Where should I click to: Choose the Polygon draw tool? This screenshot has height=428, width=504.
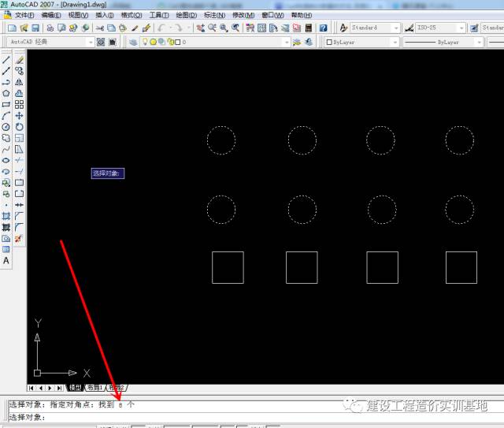[x=6, y=93]
